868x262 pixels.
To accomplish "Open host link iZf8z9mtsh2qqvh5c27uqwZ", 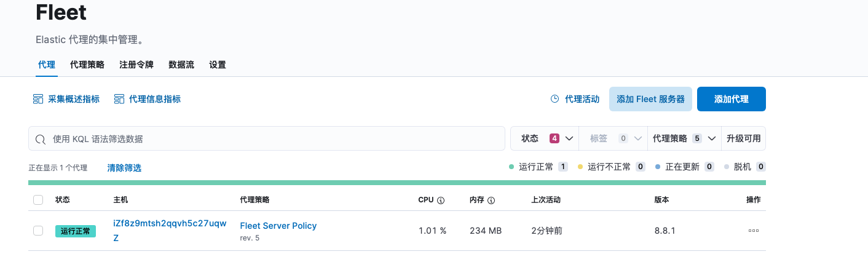I will click(x=170, y=230).
